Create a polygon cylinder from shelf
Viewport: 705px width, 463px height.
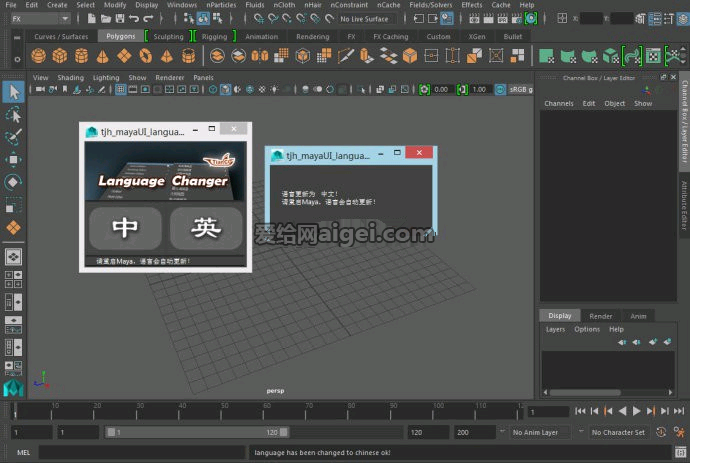point(81,56)
